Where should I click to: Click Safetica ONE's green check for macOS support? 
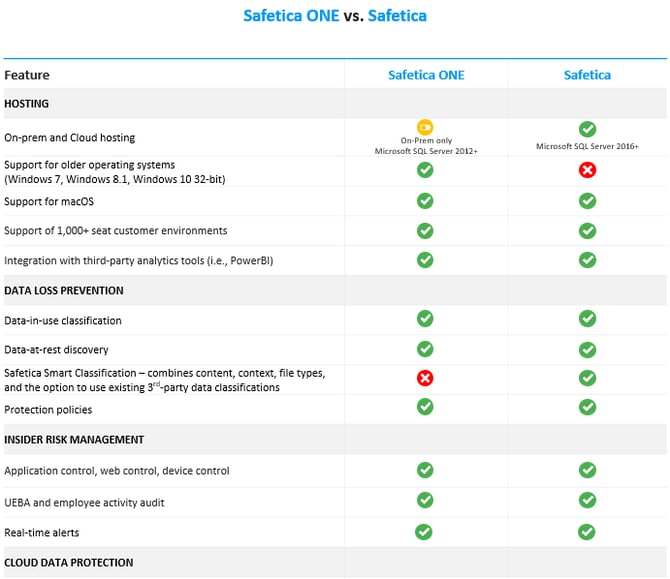[x=425, y=201]
